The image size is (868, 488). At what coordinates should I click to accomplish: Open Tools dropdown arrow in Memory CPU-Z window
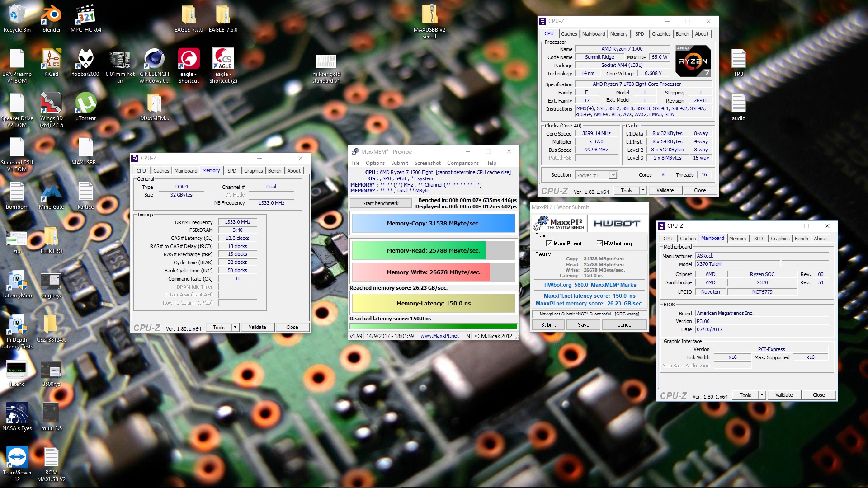pyautogui.click(x=235, y=327)
